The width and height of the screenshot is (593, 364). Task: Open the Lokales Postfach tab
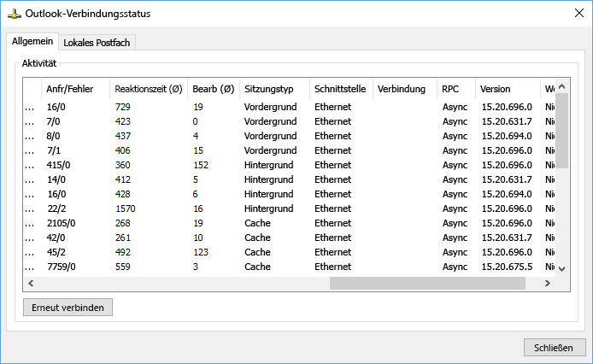click(x=97, y=43)
